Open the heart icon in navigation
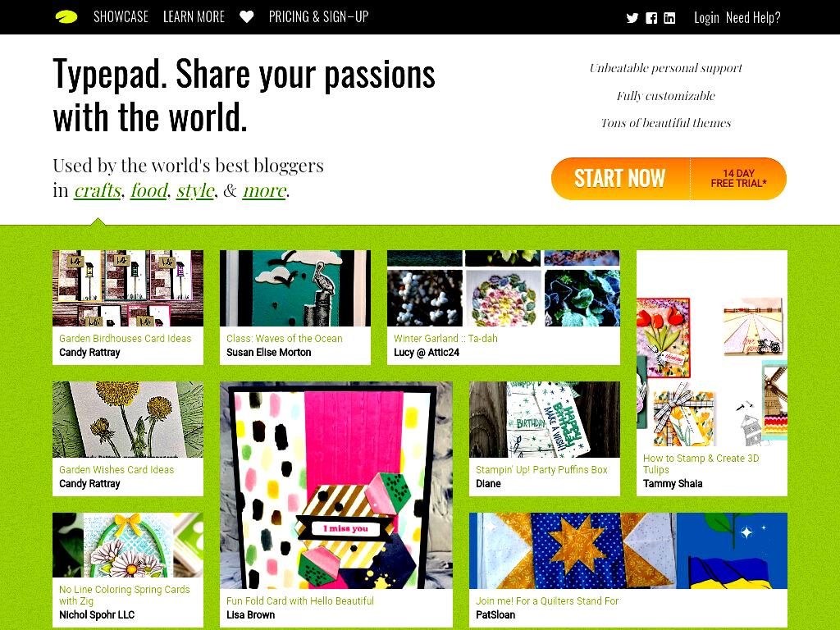The image size is (840, 630). [x=246, y=17]
